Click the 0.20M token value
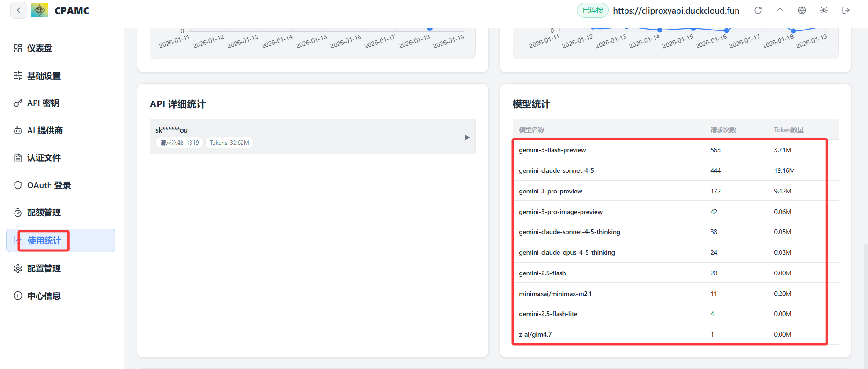 tap(782, 294)
